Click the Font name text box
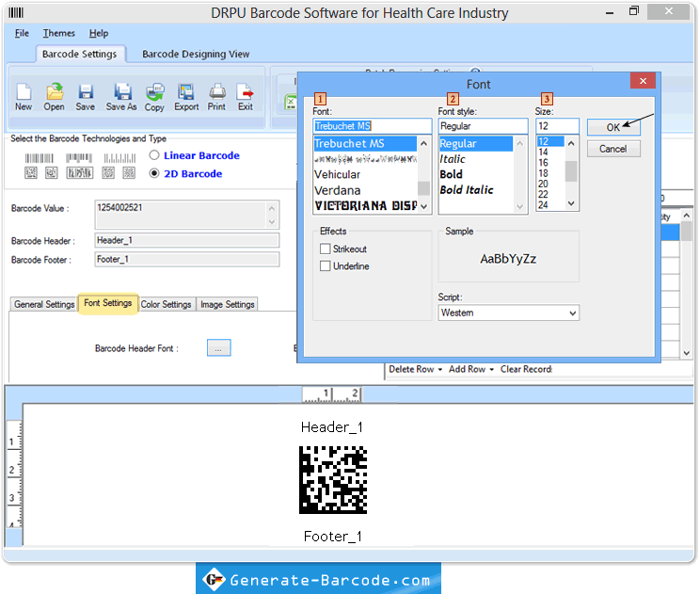Viewport: 700px width, 594px height. coord(373,126)
